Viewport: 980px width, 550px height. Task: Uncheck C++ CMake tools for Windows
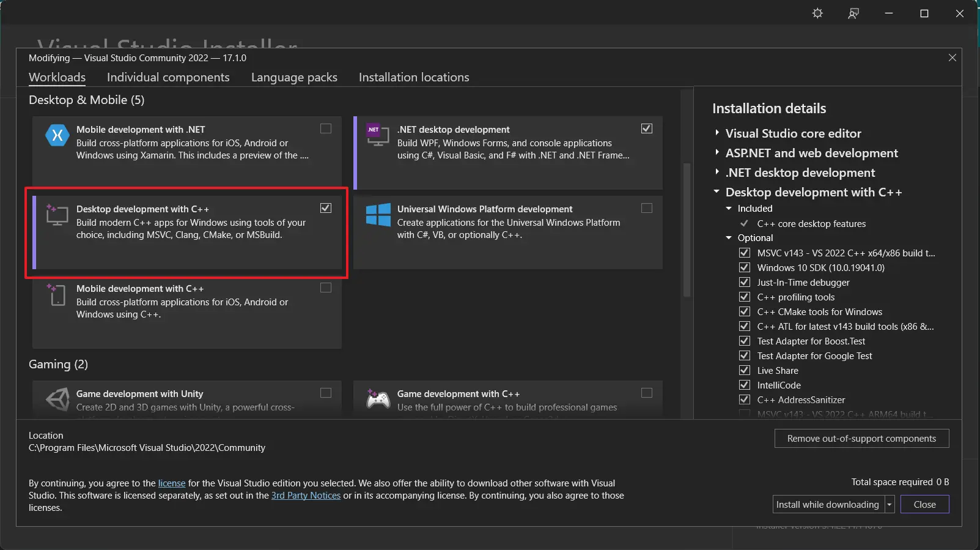click(745, 311)
